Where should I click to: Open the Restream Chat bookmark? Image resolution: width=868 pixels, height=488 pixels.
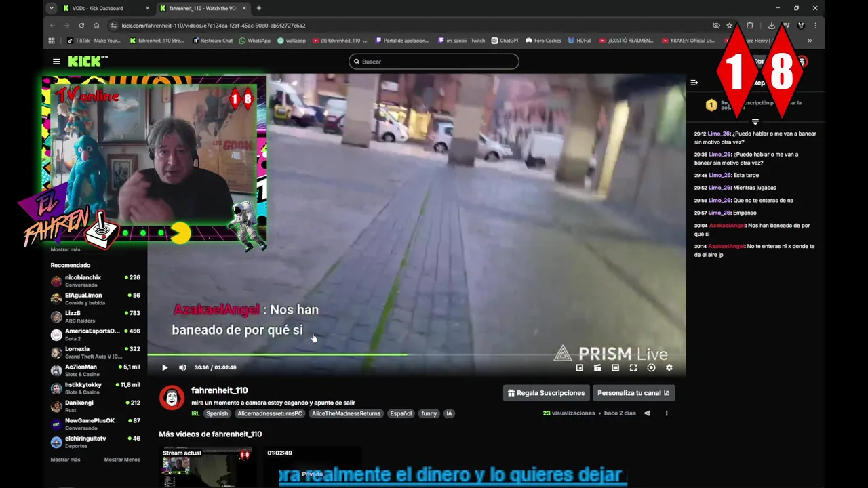212,41
